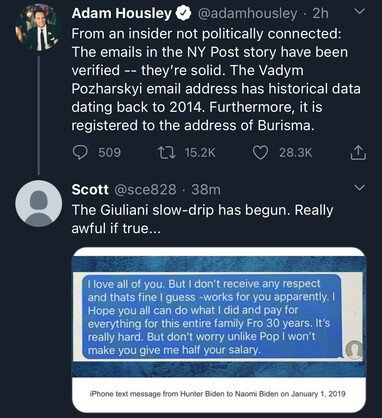The image size is (382, 418).
Task: Open Scott's default avatar
Action: click(x=39, y=203)
